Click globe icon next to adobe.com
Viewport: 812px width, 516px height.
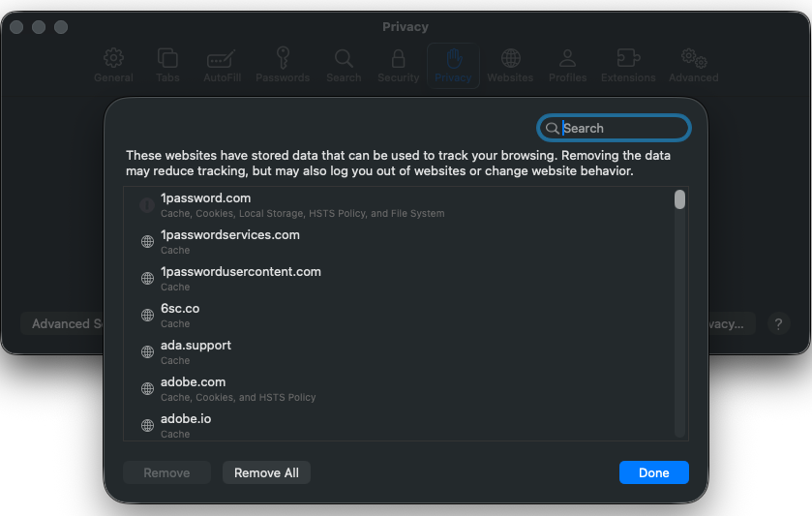pyautogui.click(x=147, y=388)
